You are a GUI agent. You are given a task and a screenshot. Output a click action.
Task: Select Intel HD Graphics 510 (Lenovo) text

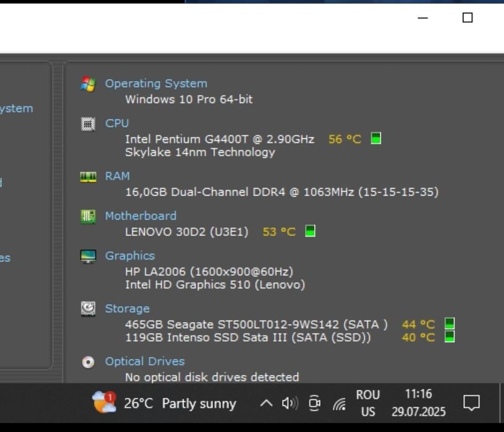(x=215, y=285)
